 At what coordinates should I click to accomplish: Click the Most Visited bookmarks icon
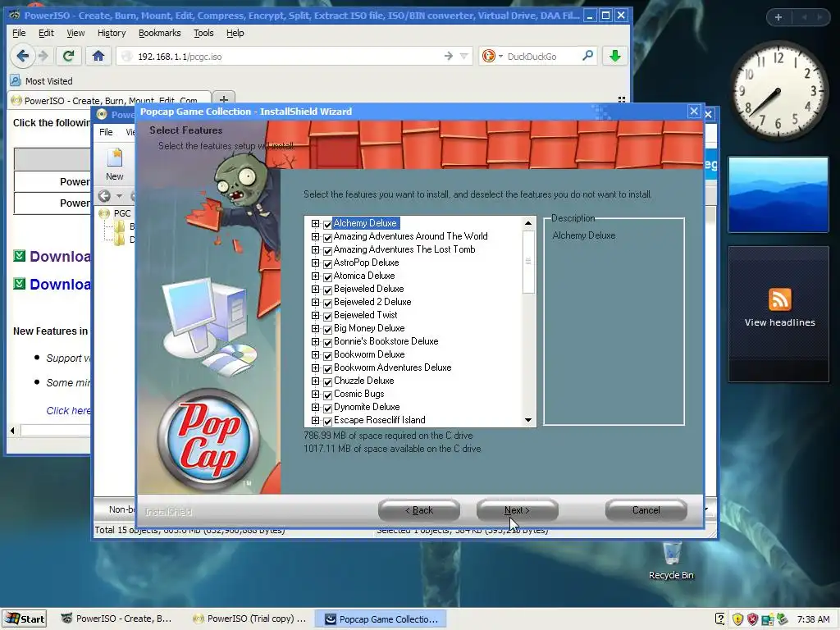coord(16,81)
